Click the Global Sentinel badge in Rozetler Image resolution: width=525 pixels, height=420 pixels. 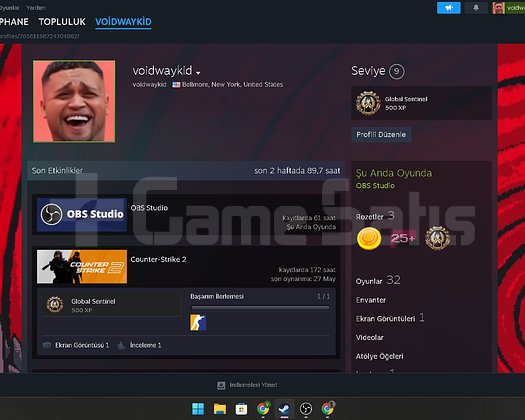(x=437, y=238)
